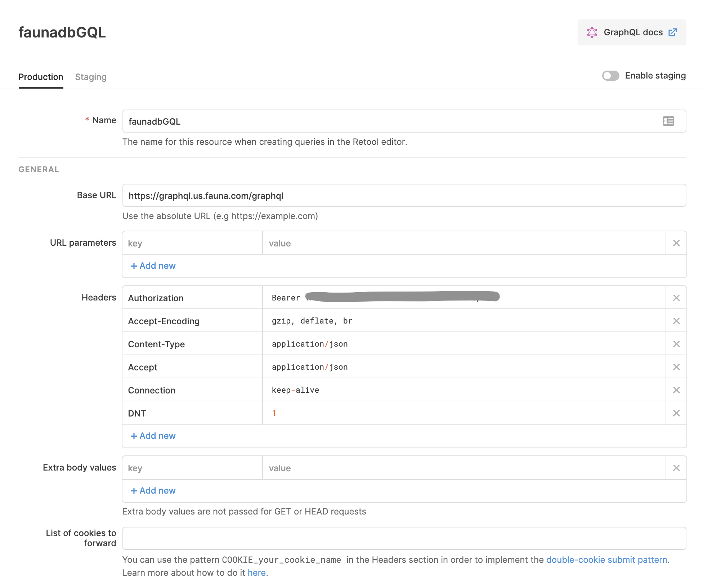Screen dimensions: 703x588
Task: Click the faunadbGQL page heading
Action: tap(62, 32)
